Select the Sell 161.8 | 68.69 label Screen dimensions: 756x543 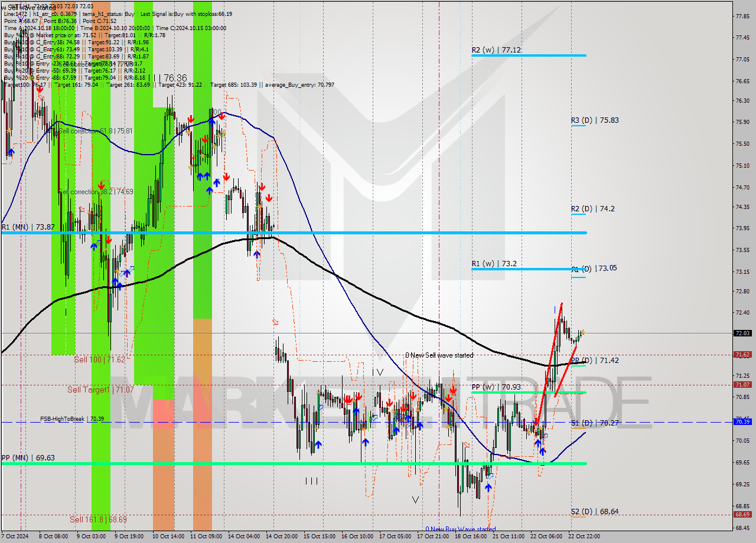pos(98,519)
